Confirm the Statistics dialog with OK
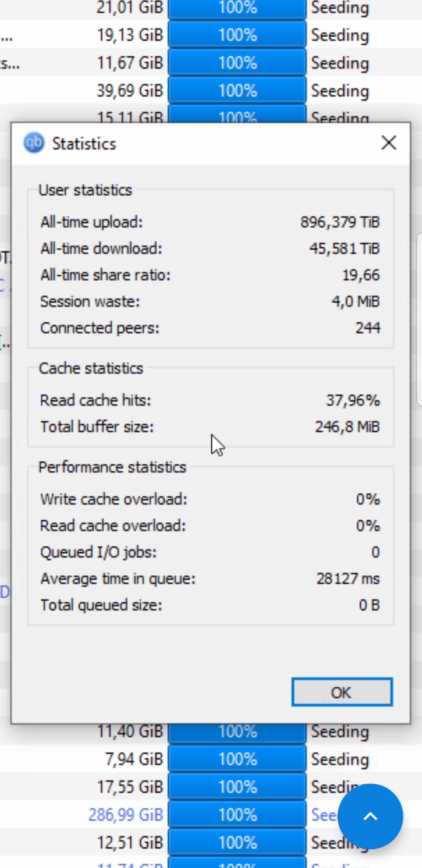This screenshot has width=422, height=868. click(x=342, y=692)
